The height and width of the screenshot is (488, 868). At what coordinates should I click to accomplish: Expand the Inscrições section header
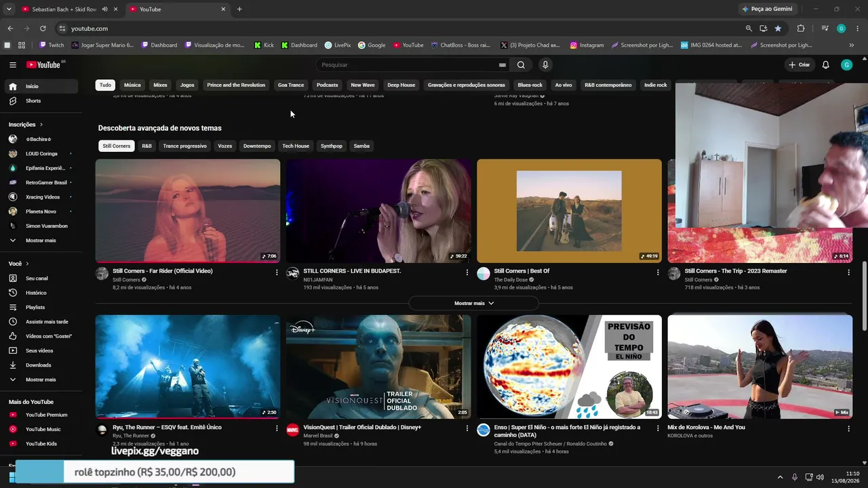(x=26, y=125)
